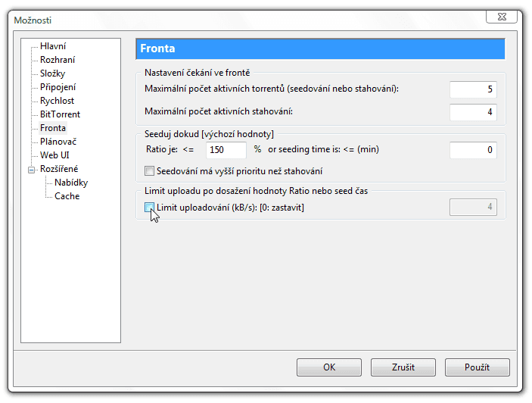Click the disabled upload limit value field
This screenshot has width=532, height=403.
[473, 207]
